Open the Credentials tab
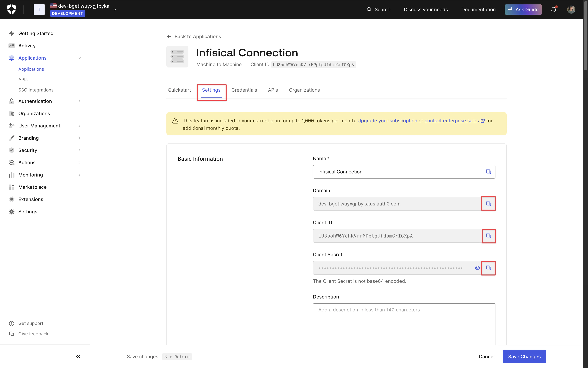The image size is (588, 368). (x=244, y=90)
